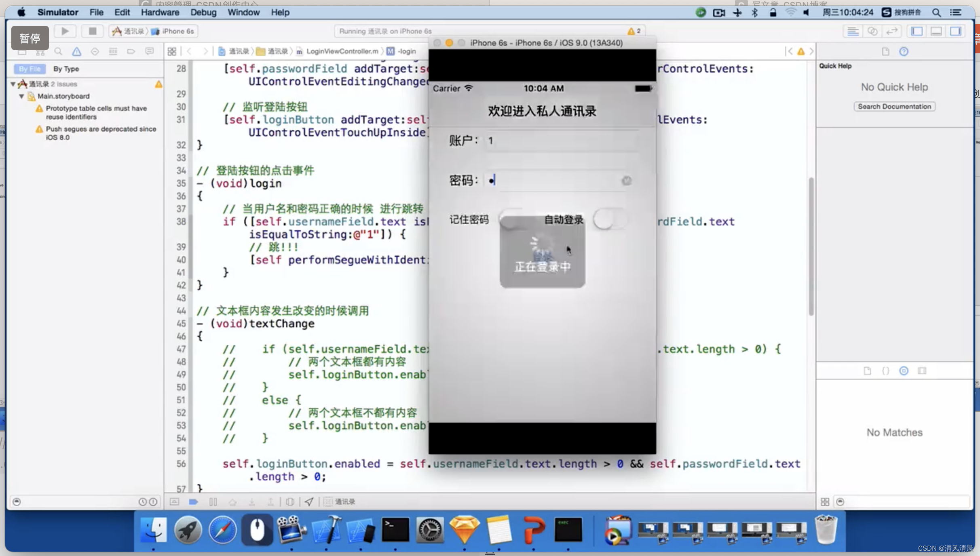
Task: Select the assistant editor icon
Action: point(872,31)
